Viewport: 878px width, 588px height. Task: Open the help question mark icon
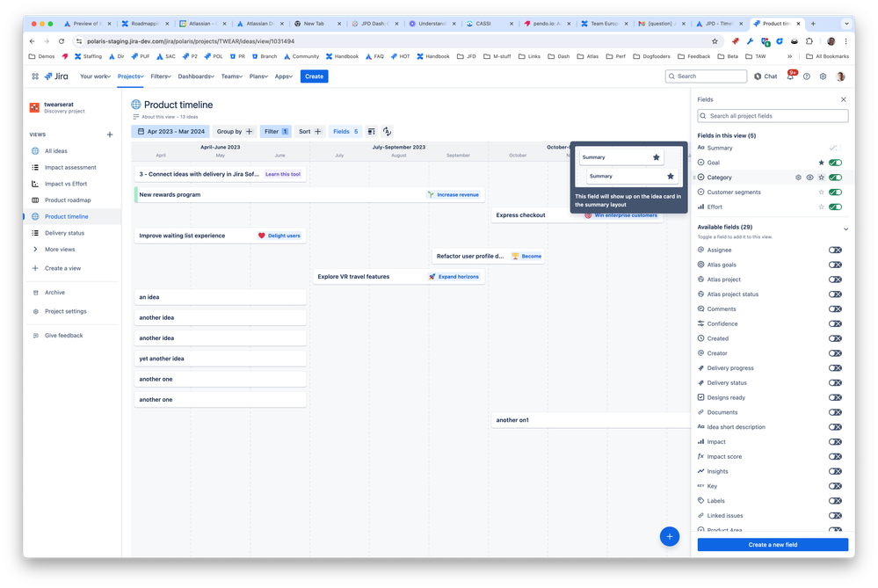click(x=806, y=76)
